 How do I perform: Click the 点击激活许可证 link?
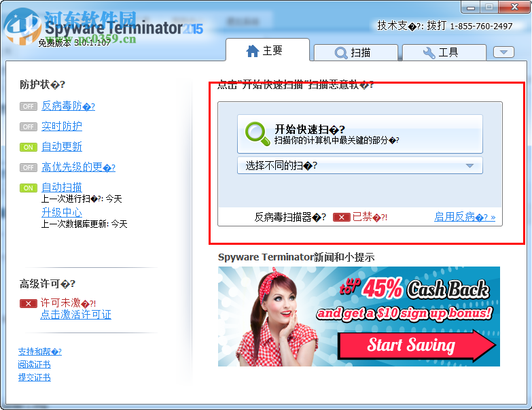click(75, 315)
